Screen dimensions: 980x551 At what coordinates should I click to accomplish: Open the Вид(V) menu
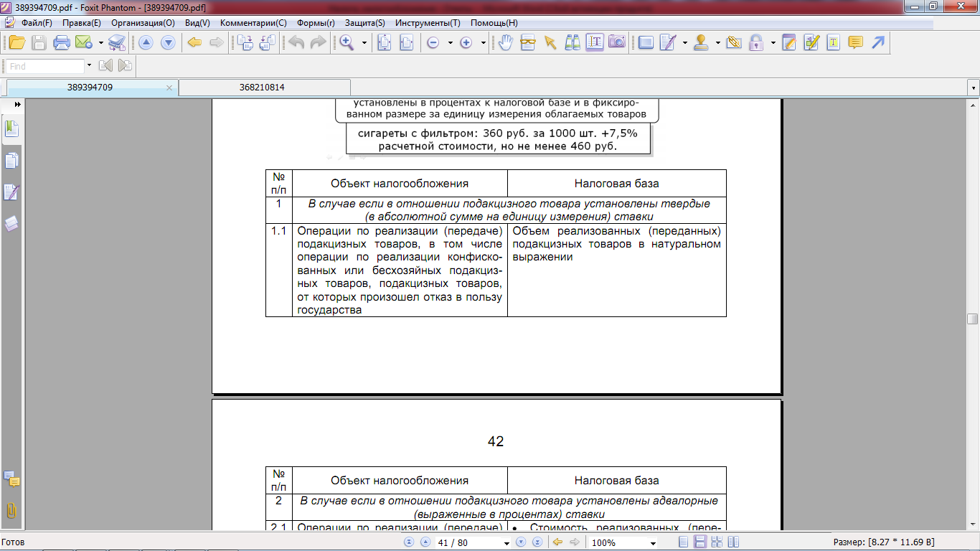click(x=197, y=23)
